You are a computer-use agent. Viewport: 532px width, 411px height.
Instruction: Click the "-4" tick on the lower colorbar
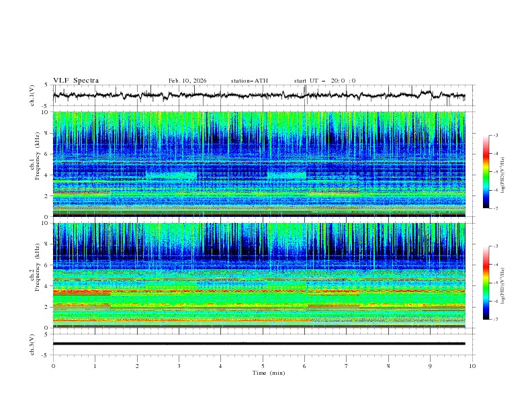click(495, 265)
